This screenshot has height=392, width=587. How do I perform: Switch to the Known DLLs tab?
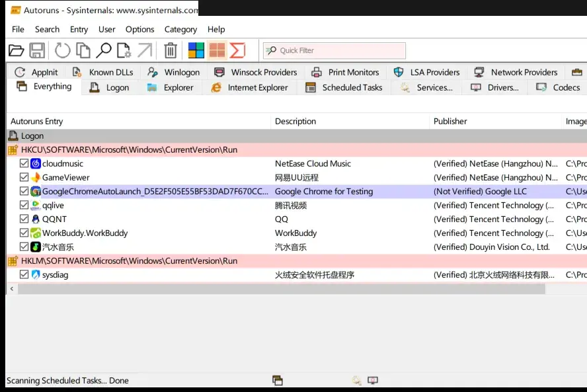tap(102, 72)
